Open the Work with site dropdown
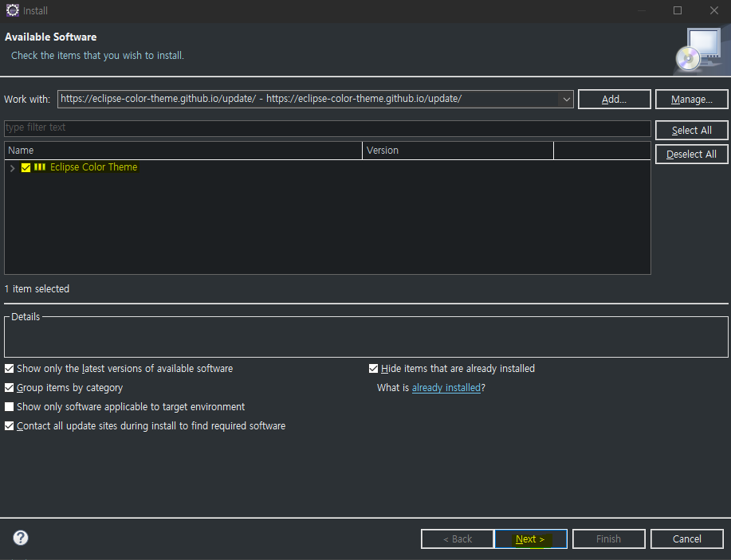 click(x=566, y=100)
